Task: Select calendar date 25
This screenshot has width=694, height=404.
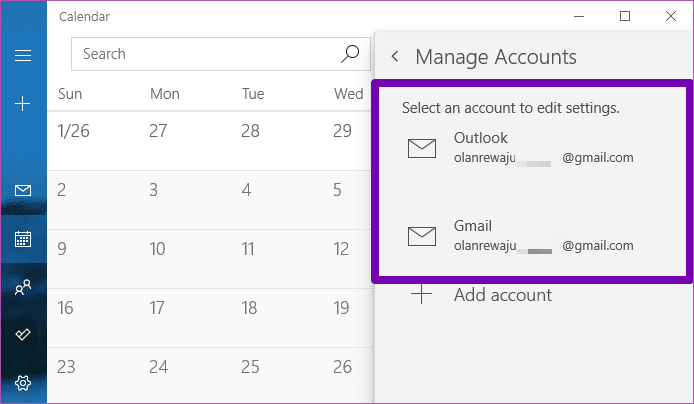Action: click(250, 367)
